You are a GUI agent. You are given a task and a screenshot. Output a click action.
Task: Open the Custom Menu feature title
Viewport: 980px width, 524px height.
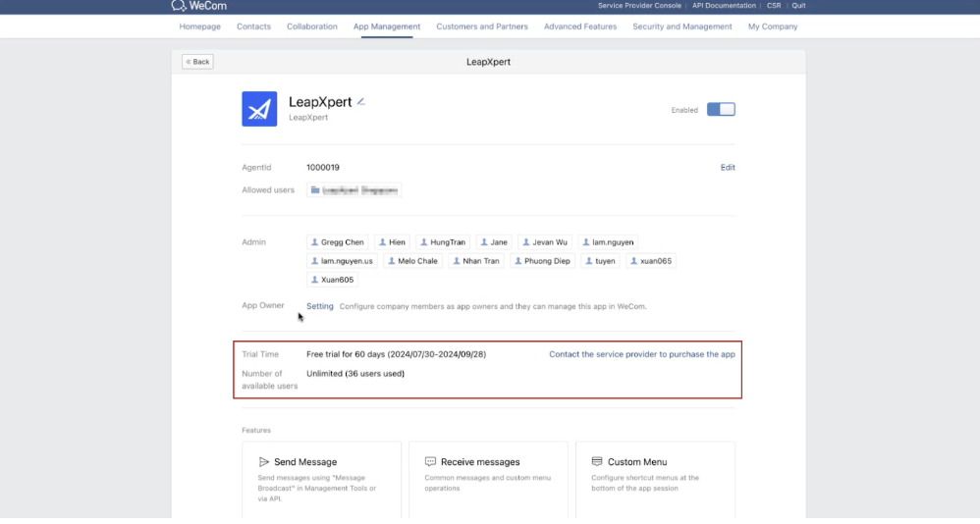coord(637,462)
